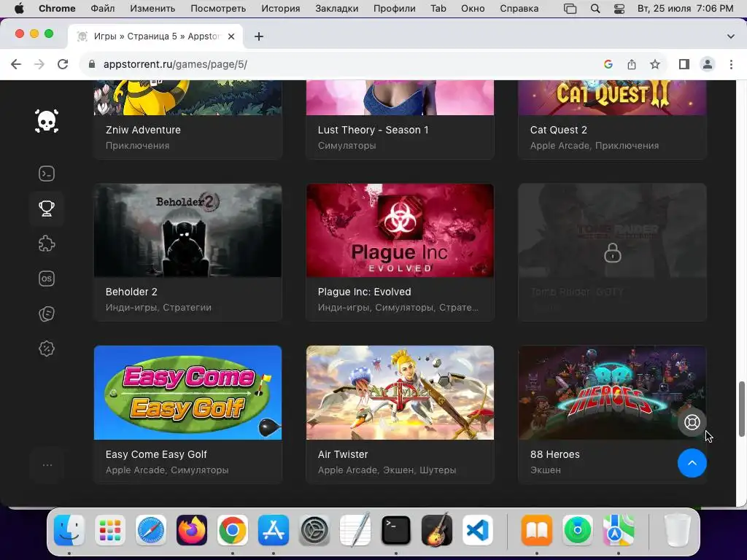Click the browser forward arrow

(39, 64)
